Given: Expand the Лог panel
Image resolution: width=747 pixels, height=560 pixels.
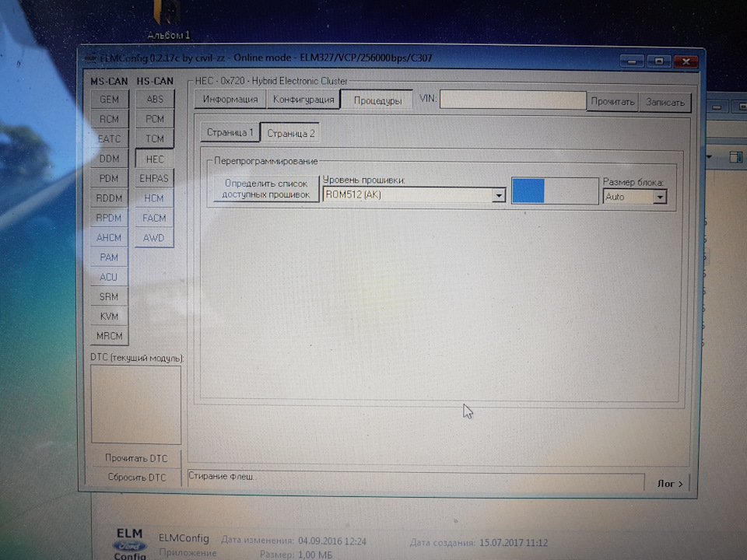Looking at the screenshot, I should [670, 483].
